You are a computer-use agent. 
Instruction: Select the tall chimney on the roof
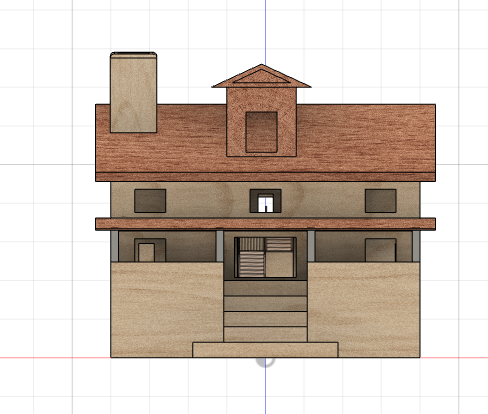(x=133, y=92)
